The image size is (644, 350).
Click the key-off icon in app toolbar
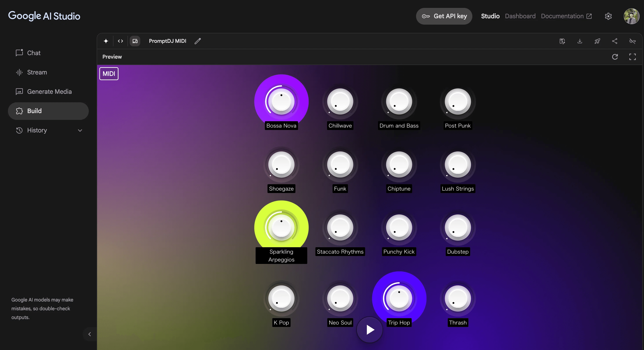pyautogui.click(x=632, y=41)
